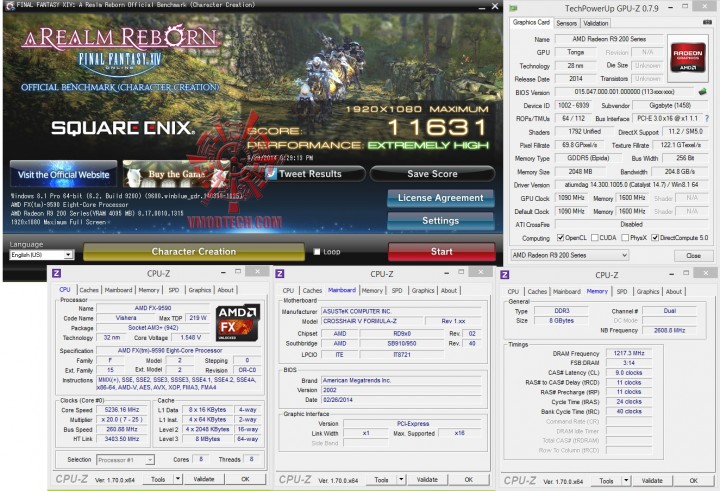Viewport: 720px width, 491px height.
Task: Click the Core Speed value 5236.16 MHz
Action: (122, 409)
